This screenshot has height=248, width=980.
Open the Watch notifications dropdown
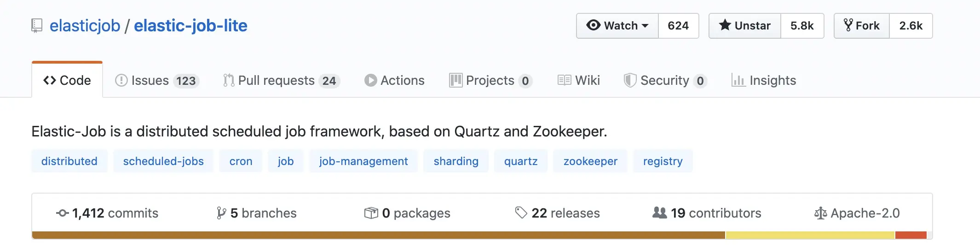(x=617, y=26)
